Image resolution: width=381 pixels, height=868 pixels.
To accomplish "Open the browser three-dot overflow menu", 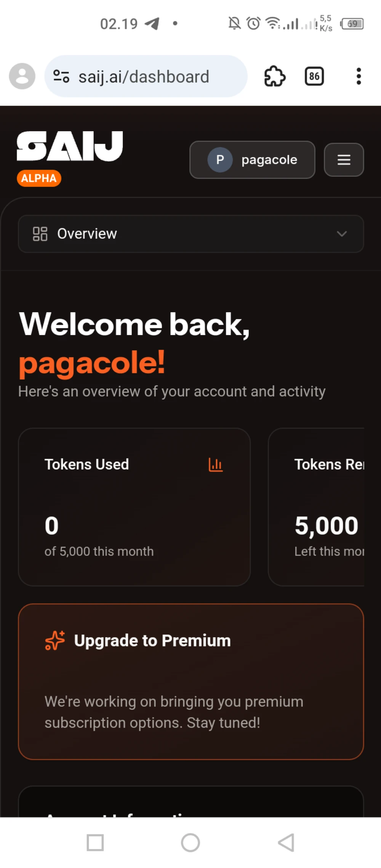I will [358, 77].
